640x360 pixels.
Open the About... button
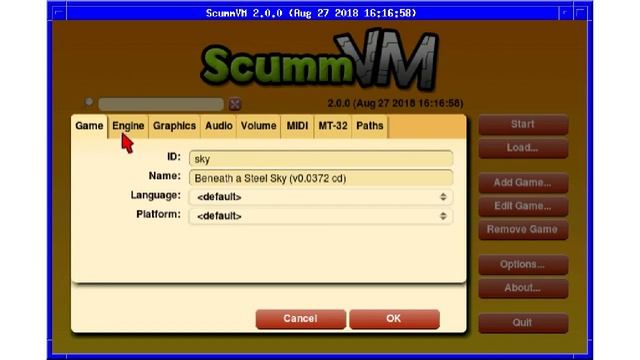(x=523, y=288)
